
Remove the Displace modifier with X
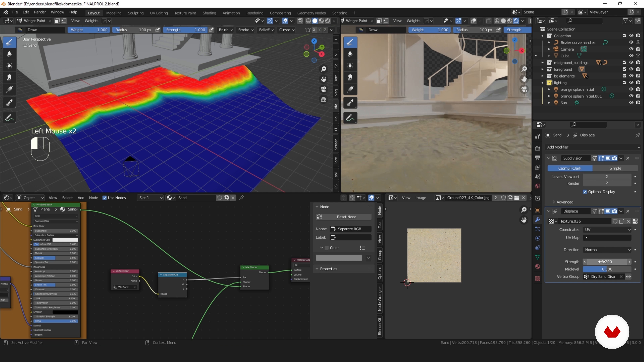[x=628, y=211]
